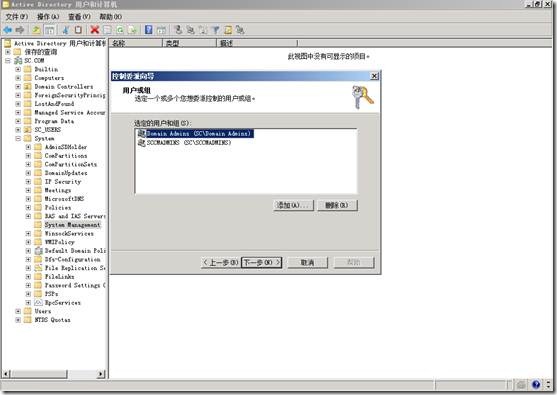Click the Filter funnel toolbar icon
This screenshot has height=395, width=557.
215,30
